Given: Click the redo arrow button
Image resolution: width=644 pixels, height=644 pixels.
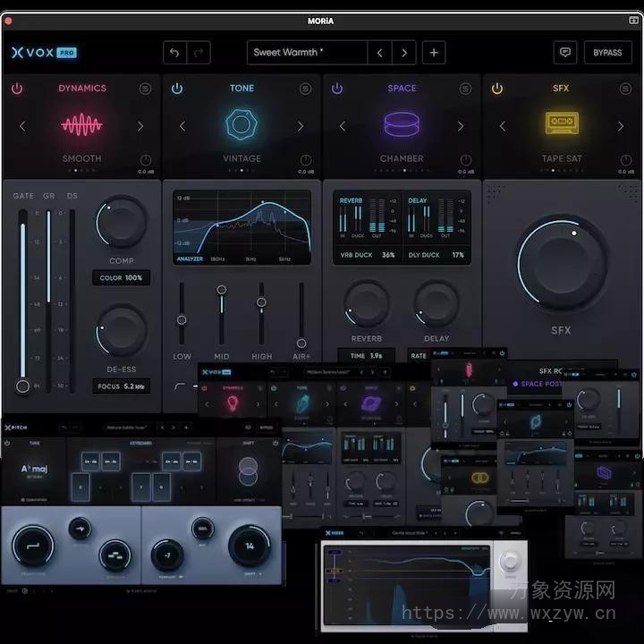Looking at the screenshot, I should click(199, 53).
